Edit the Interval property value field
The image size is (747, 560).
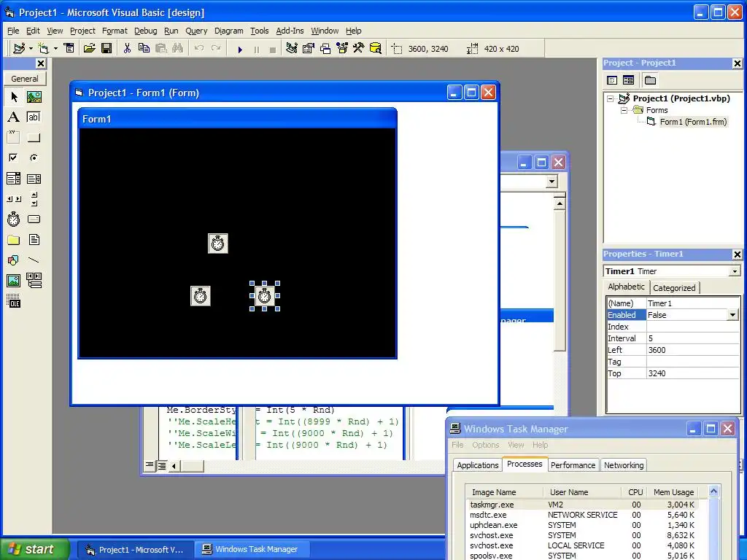coord(692,338)
